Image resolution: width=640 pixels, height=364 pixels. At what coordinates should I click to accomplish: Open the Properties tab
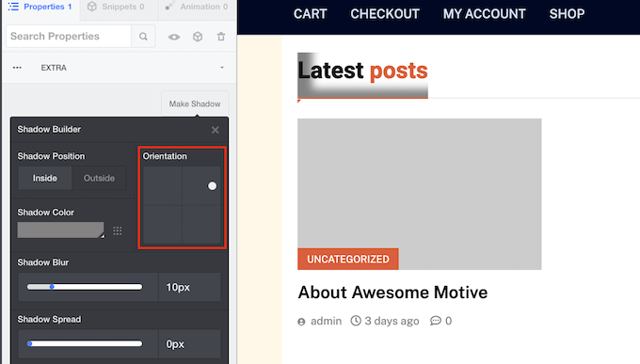coord(40,7)
